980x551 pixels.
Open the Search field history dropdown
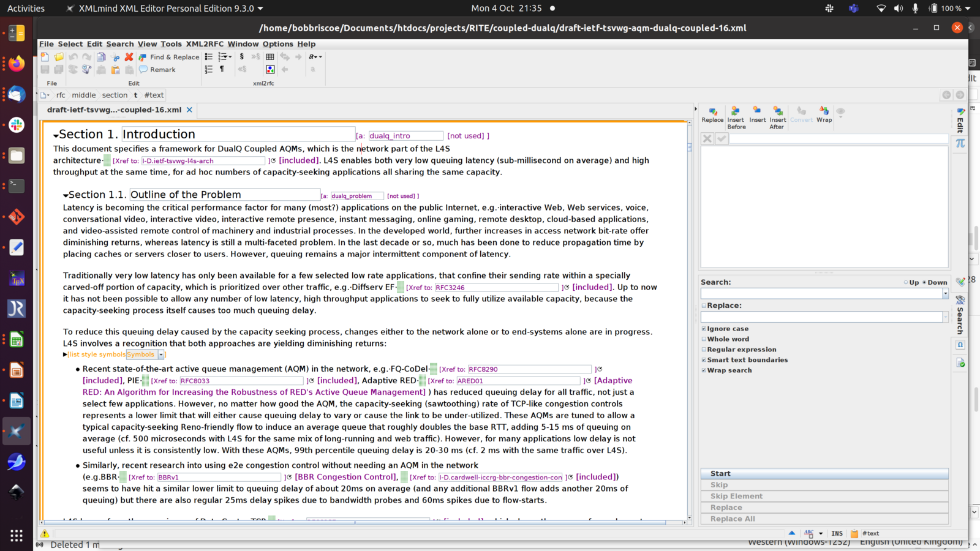pyautogui.click(x=945, y=294)
